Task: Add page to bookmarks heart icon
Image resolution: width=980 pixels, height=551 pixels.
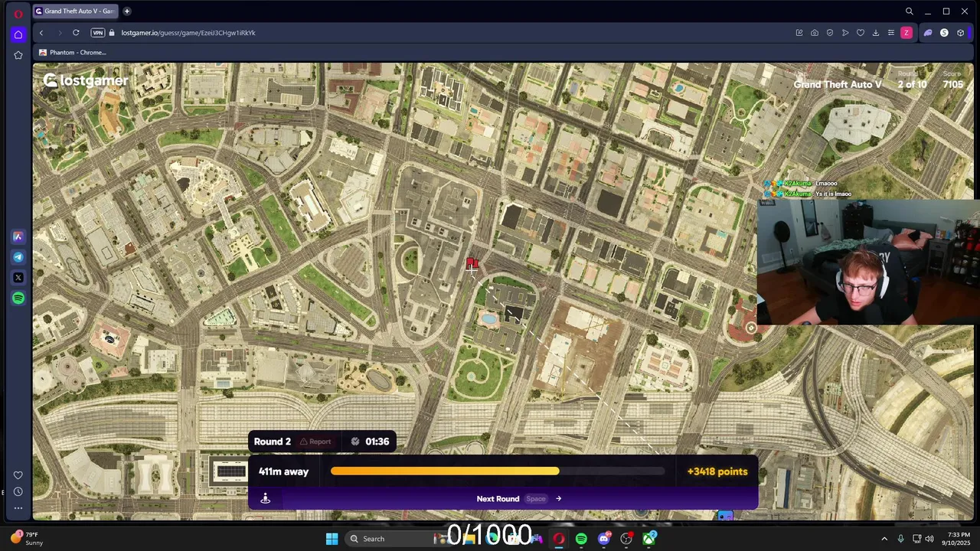Action: click(861, 33)
